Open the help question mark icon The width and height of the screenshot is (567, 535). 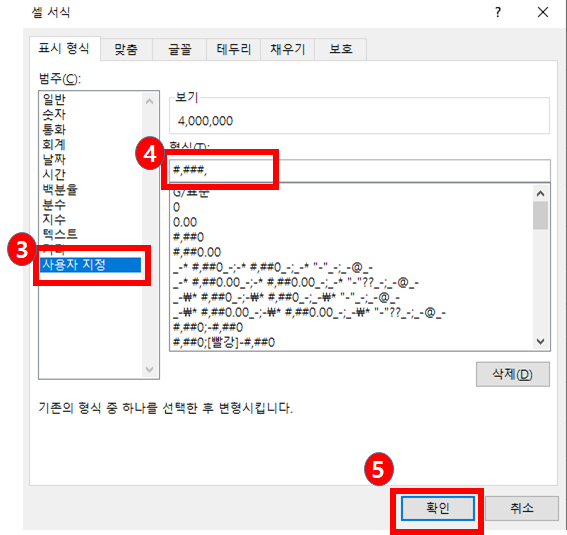[x=498, y=13]
